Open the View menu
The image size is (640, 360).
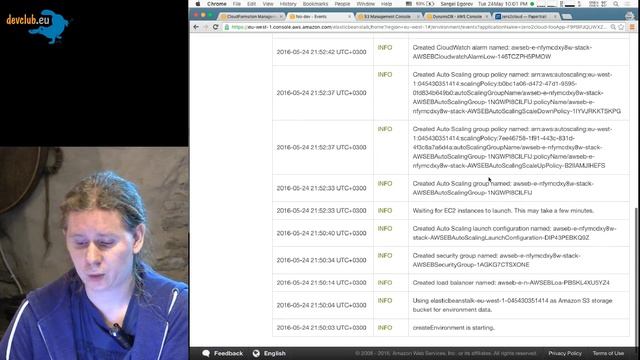pyautogui.click(x=268, y=4)
